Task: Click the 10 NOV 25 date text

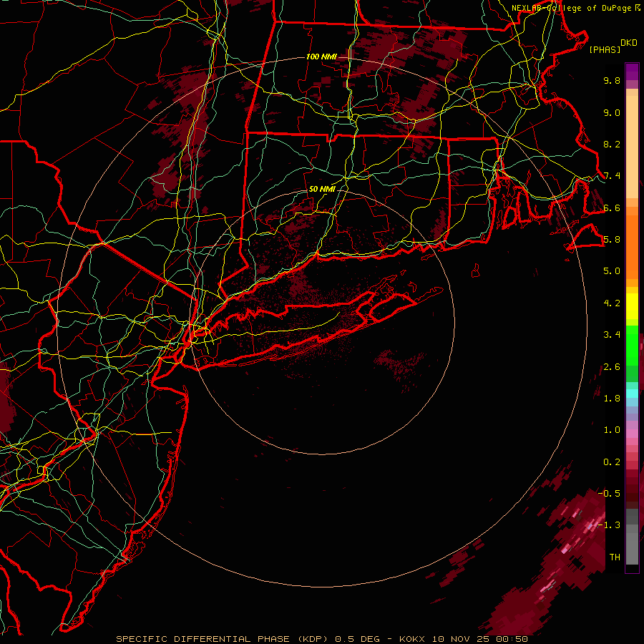Action: pyautogui.click(x=459, y=639)
